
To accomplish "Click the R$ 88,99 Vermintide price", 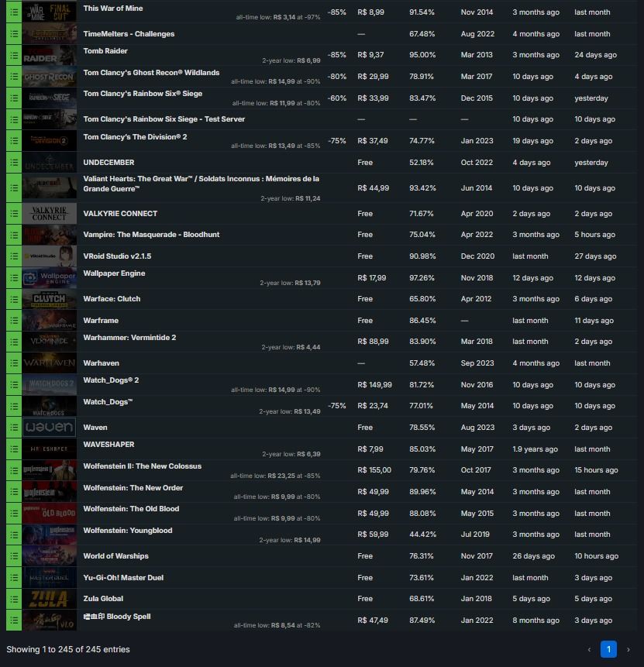I will pyautogui.click(x=373, y=342).
